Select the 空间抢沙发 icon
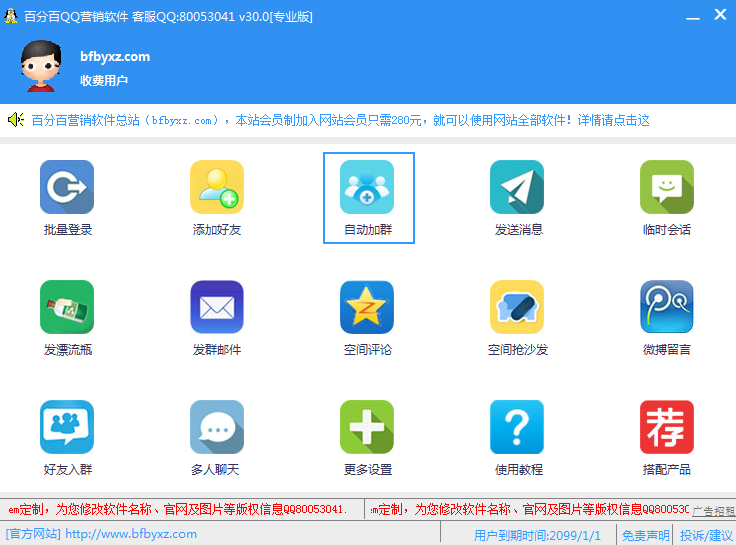 click(x=517, y=307)
